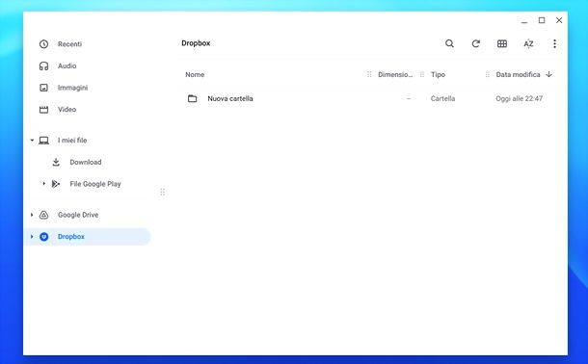The image size is (588, 364).
Task: Open Google Drive label in sidebar
Action: 78,215
